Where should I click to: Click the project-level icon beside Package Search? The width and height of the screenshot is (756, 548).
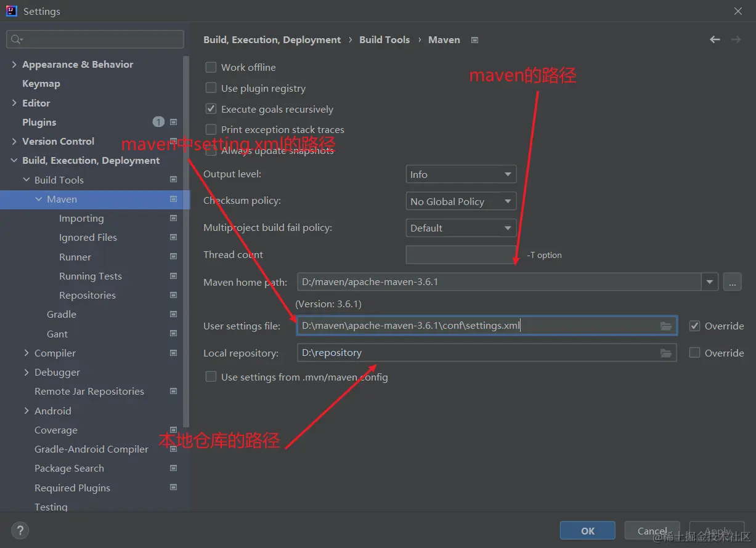[x=173, y=468]
